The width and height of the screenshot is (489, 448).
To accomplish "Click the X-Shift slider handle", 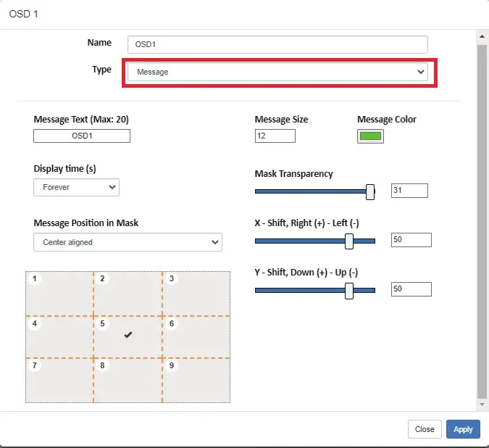I will pos(349,241).
